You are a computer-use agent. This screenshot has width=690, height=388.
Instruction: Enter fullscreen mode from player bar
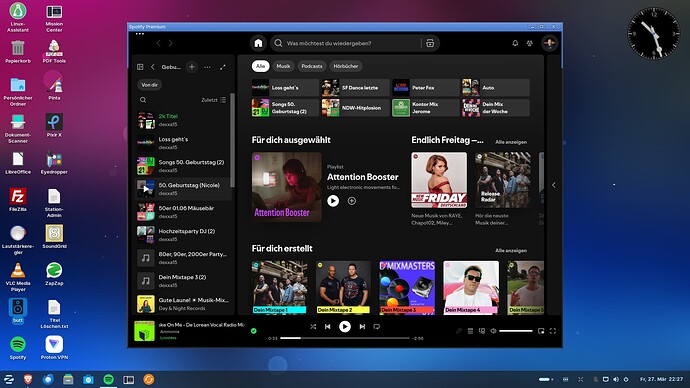(x=553, y=331)
